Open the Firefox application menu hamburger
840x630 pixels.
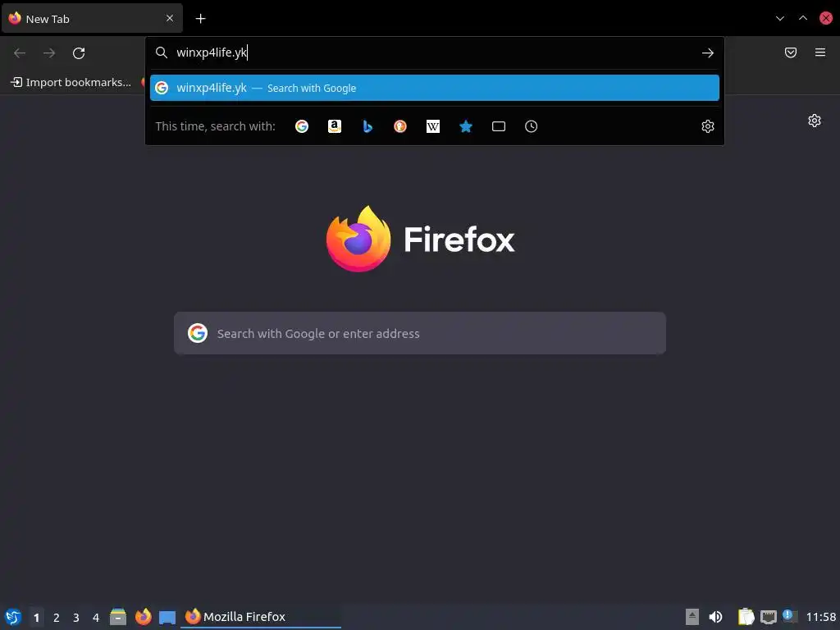[820, 52]
